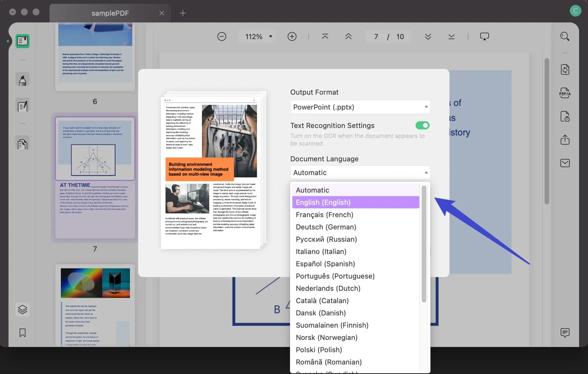Click the share export icon
The image size is (588, 374).
565,139
